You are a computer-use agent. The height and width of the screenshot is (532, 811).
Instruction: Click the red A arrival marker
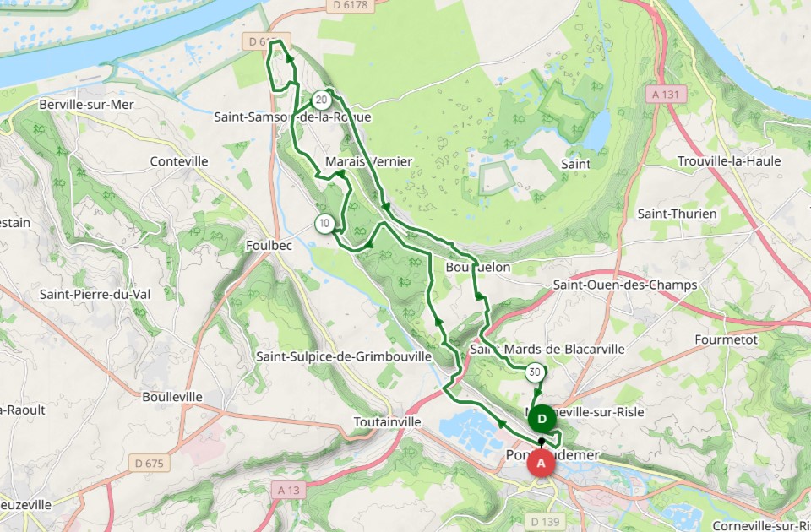[541, 463]
